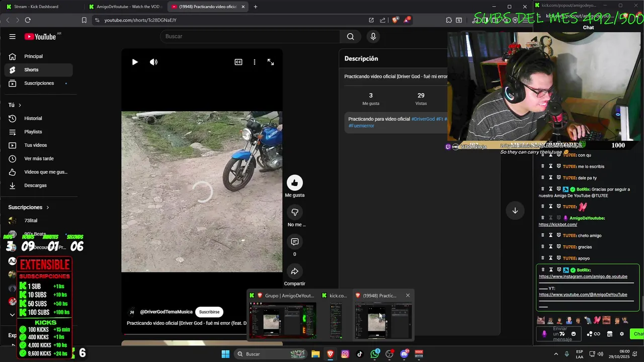Open the kickbot.com link in chat
Viewport: 644px width, 362px height.
tap(557, 224)
